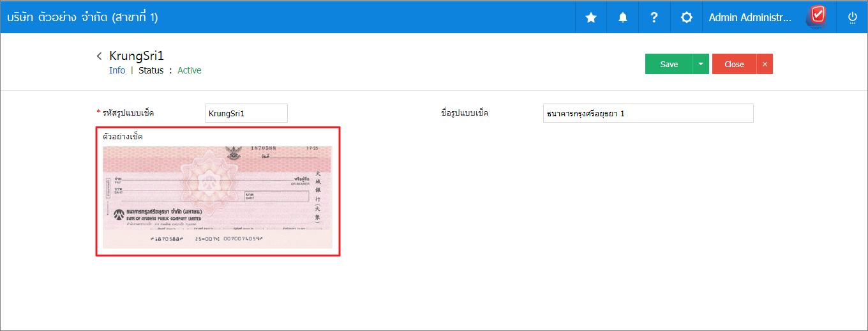Click the company name in header bar
Image resolution: width=868 pixels, height=331 pixels.
(x=82, y=17)
